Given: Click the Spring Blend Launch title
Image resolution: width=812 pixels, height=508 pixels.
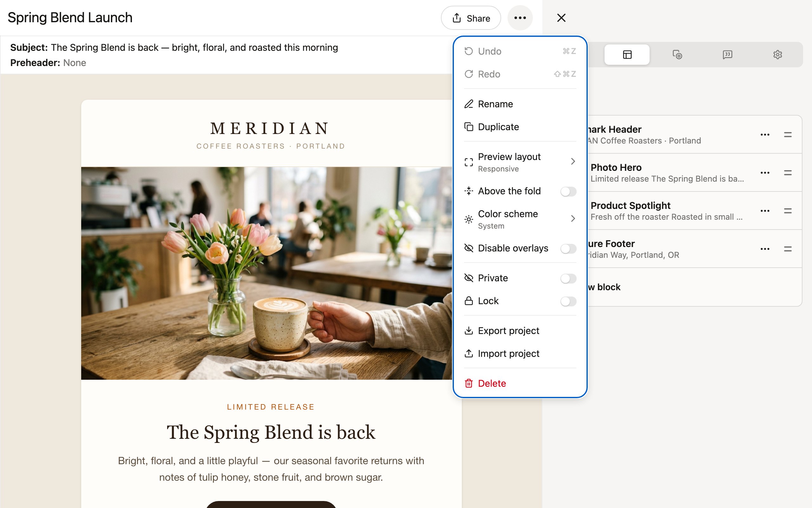Looking at the screenshot, I should (70, 17).
